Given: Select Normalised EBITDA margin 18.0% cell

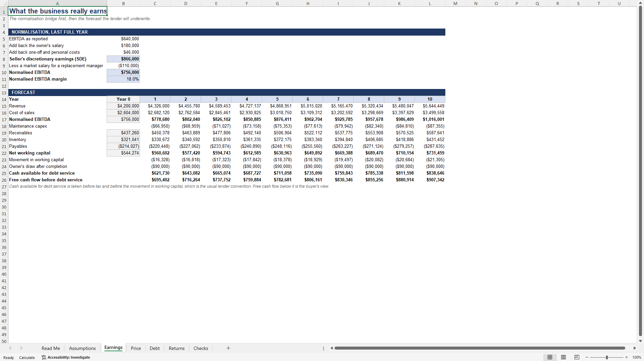Looking at the screenshot, I should click(x=123, y=79).
